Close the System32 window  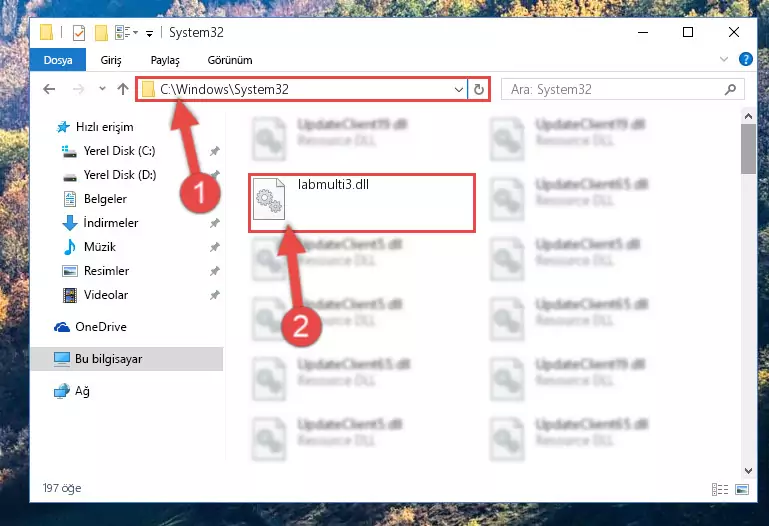[x=734, y=32]
